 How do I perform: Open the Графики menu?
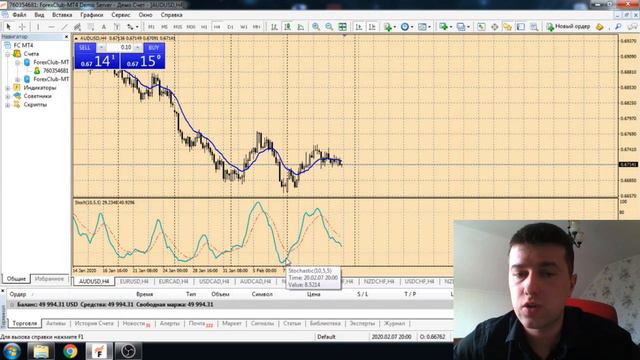click(x=91, y=15)
